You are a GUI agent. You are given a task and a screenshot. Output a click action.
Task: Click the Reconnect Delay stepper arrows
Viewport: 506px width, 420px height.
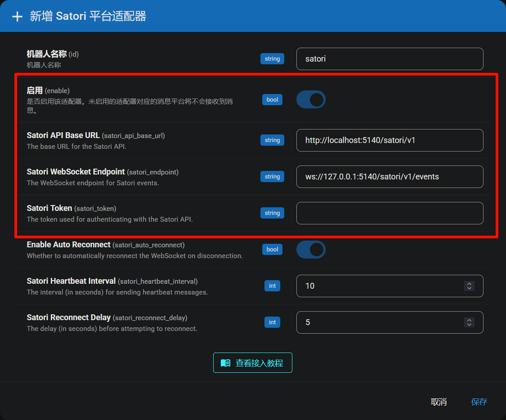coord(469,322)
